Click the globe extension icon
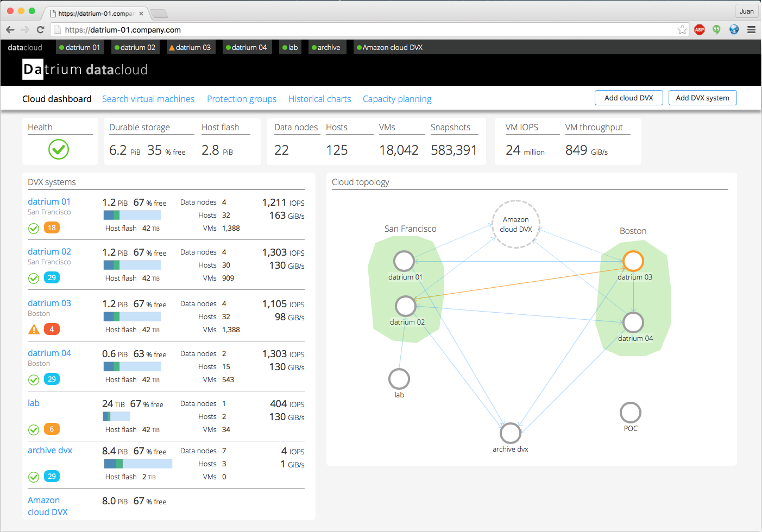The height and width of the screenshot is (532, 762). (734, 30)
